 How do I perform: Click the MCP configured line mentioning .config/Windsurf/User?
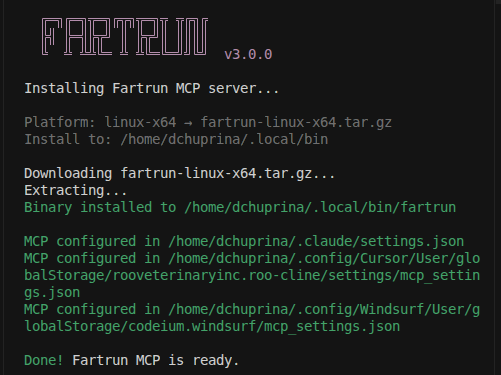click(x=252, y=309)
